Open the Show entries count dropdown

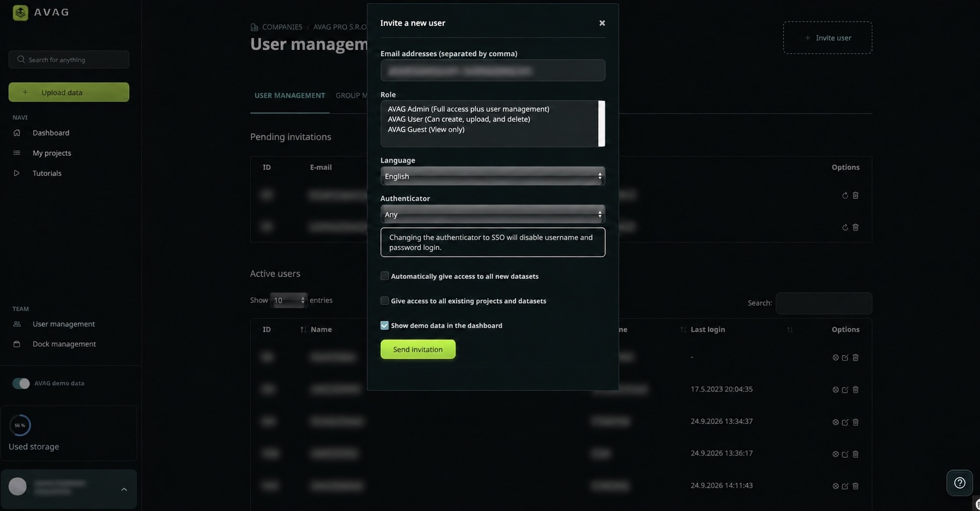point(288,300)
